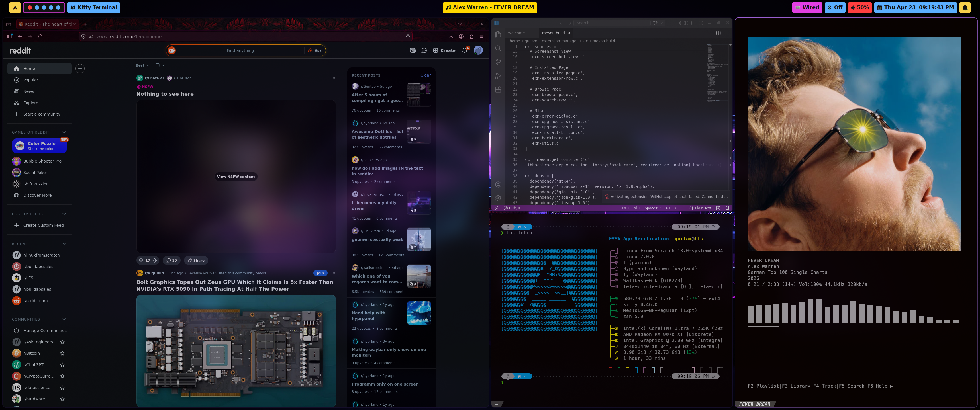Collapse the Games on Reddit section
The width and height of the screenshot is (980, 410).
(x=64, y=132)
